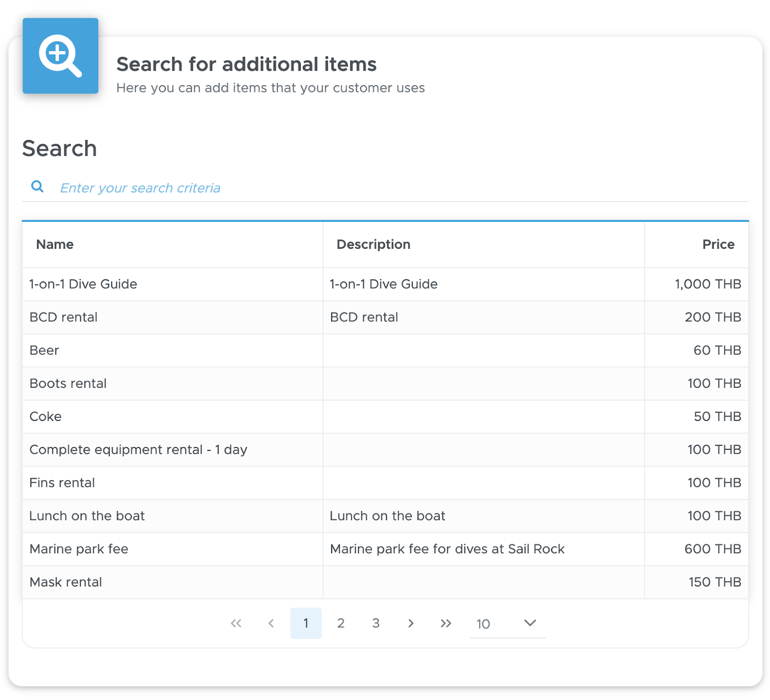Go to next page arrow
770x700 pixels.
coord(411,624)
